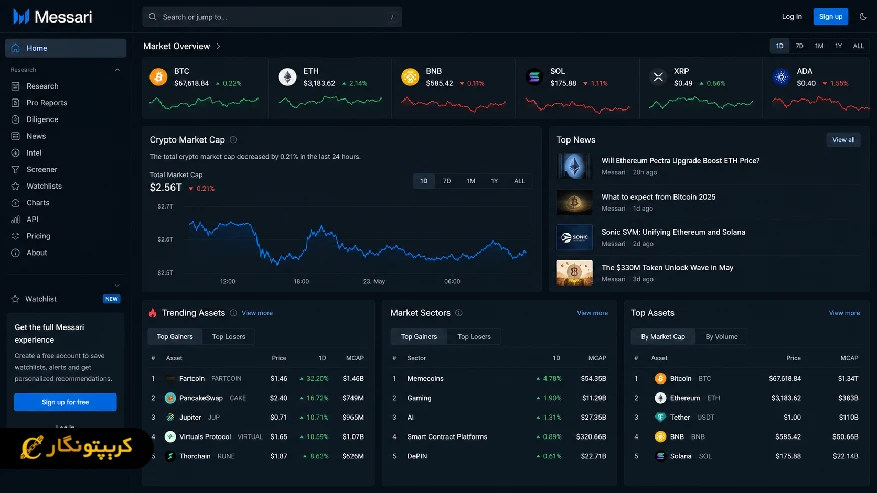
Task: Select By Market Cap in Top Assets
Action: tap(663, 336)
